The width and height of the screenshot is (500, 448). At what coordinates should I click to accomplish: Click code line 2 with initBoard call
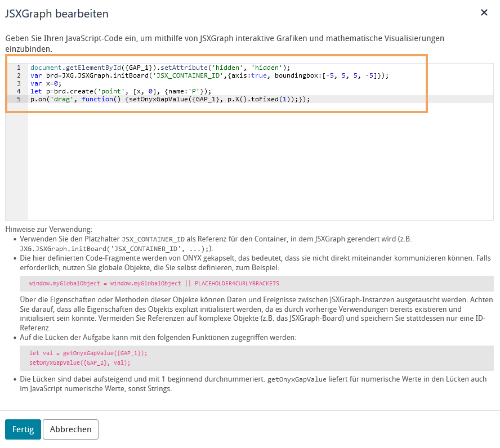click(x=209, y=75)
